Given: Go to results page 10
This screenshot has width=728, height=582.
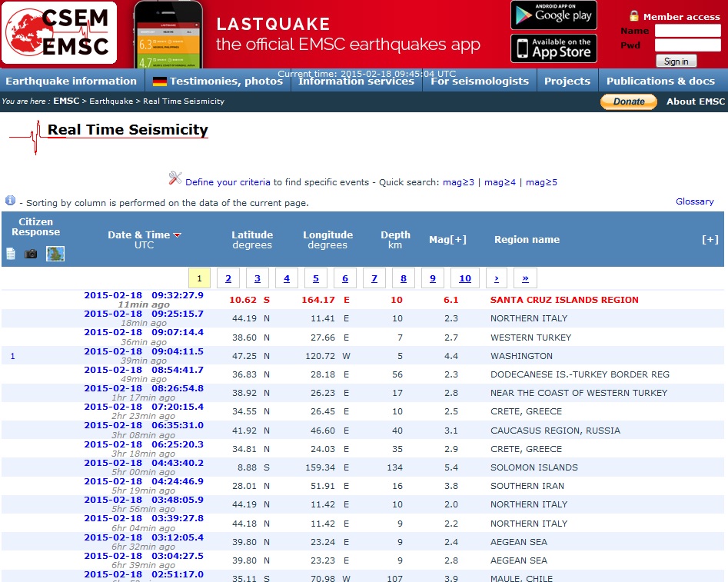Looking at the screenshot, I should pyautogui.click(x=465, y=278).
